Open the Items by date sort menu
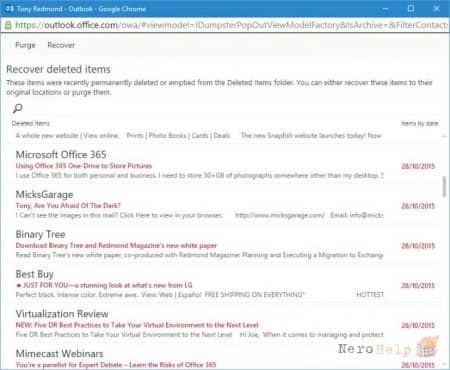 click(420, 123)
